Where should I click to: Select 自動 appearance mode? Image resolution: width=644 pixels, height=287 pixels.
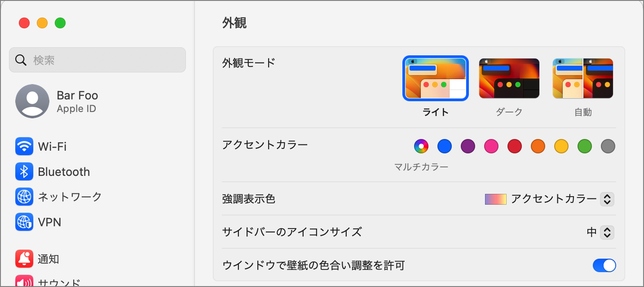pyautogui.click(x=583, y=78)
